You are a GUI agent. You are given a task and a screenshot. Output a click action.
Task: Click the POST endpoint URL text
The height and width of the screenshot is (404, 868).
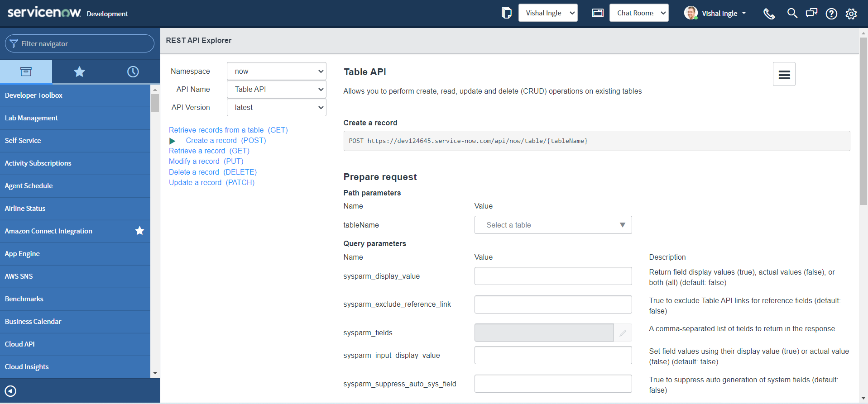[x=468, y=141]
